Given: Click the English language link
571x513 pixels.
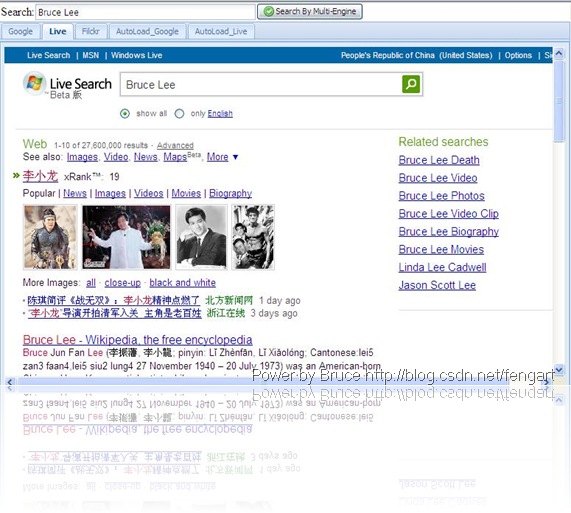Looking at the screenshot, I should click(x=220, y=114).
